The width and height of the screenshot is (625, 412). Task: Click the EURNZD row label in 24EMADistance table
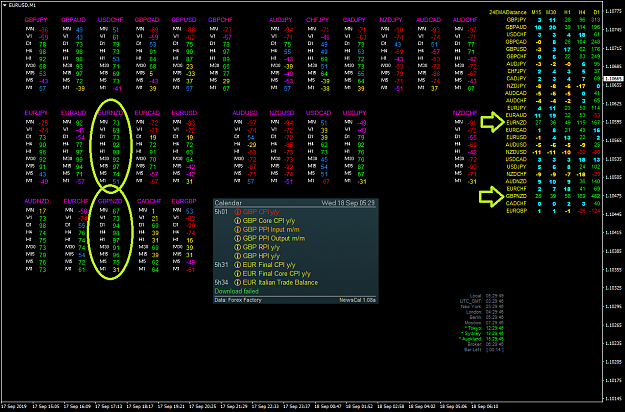516,123
